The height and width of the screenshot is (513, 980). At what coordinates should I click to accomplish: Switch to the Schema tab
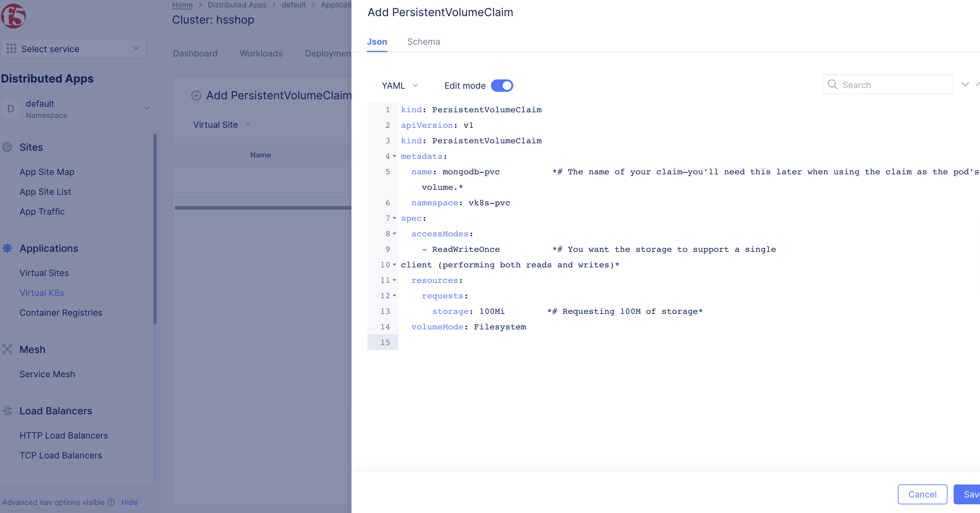[x=423, y=42]
